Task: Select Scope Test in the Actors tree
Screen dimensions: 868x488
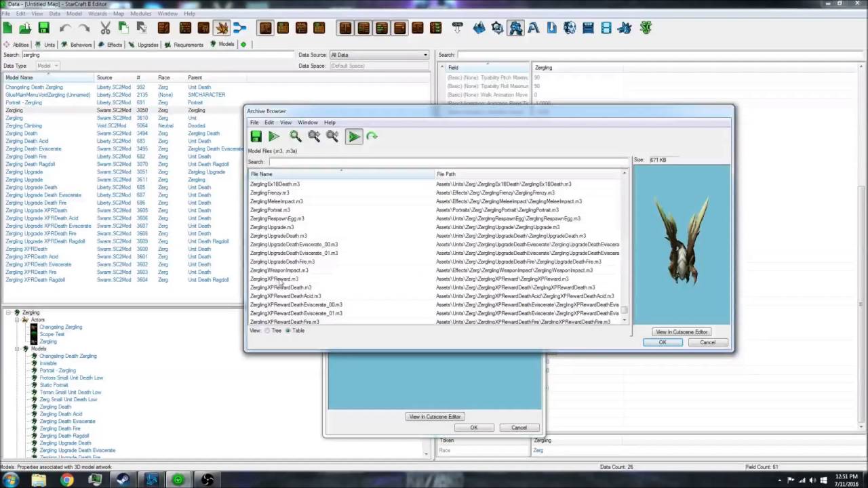Action: pyautogui.click(x=52, y=334)
